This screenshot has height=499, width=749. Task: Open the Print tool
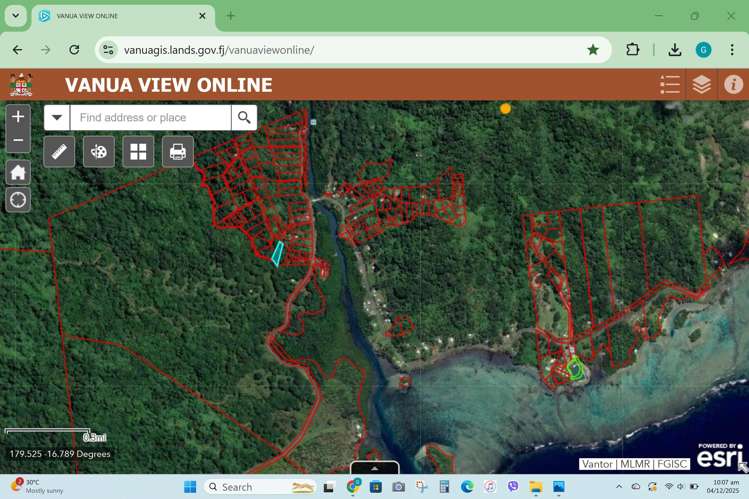[178, 152]
